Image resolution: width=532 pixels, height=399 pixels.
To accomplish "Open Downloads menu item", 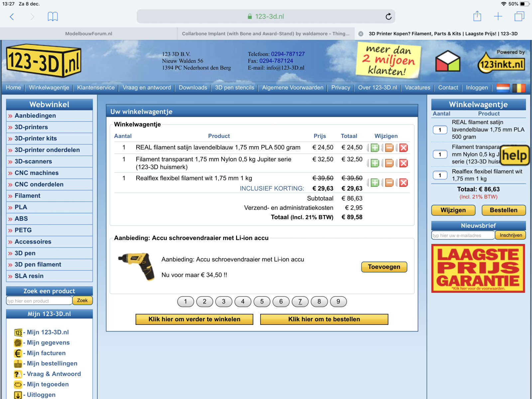I will (193, 88).
